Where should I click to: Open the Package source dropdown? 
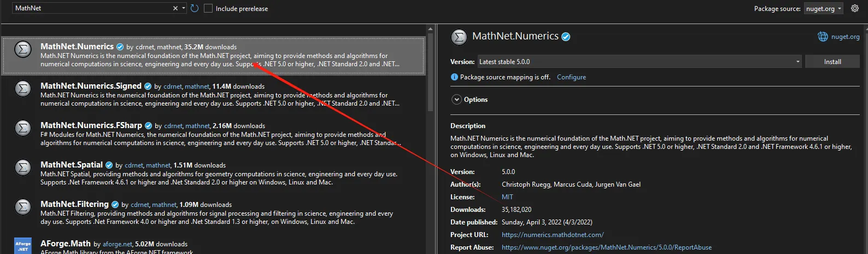point(824,8)
